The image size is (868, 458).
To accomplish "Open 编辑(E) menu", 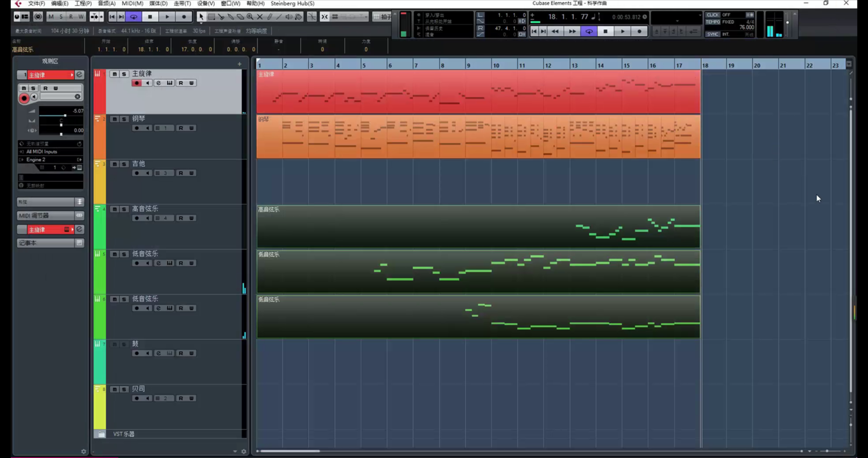I will tap(60, 4).
